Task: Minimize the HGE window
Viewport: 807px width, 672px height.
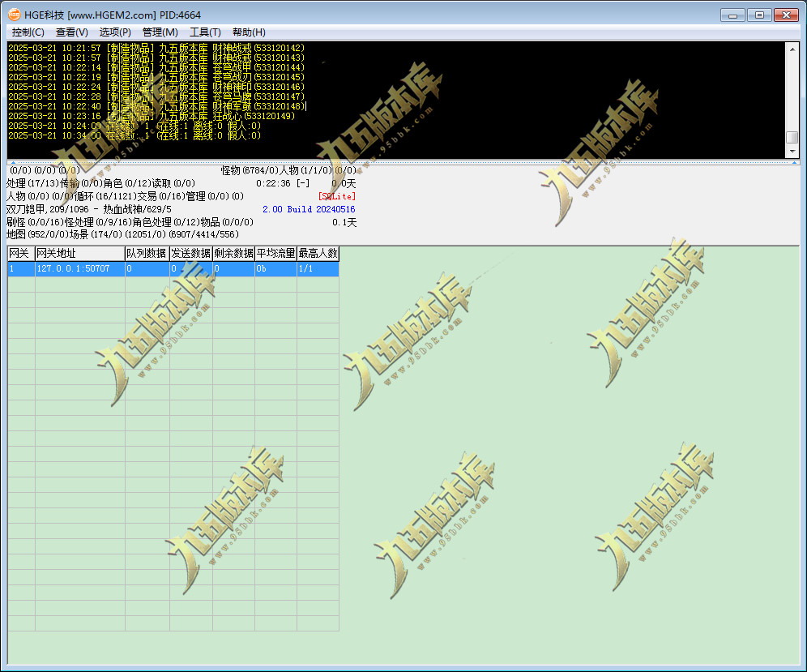Action: click(733, 15)
